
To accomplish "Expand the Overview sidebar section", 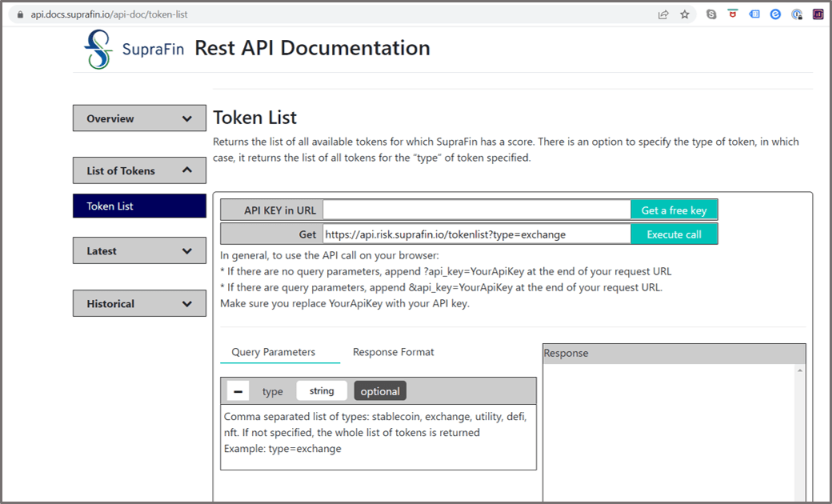I will point(139,118).
